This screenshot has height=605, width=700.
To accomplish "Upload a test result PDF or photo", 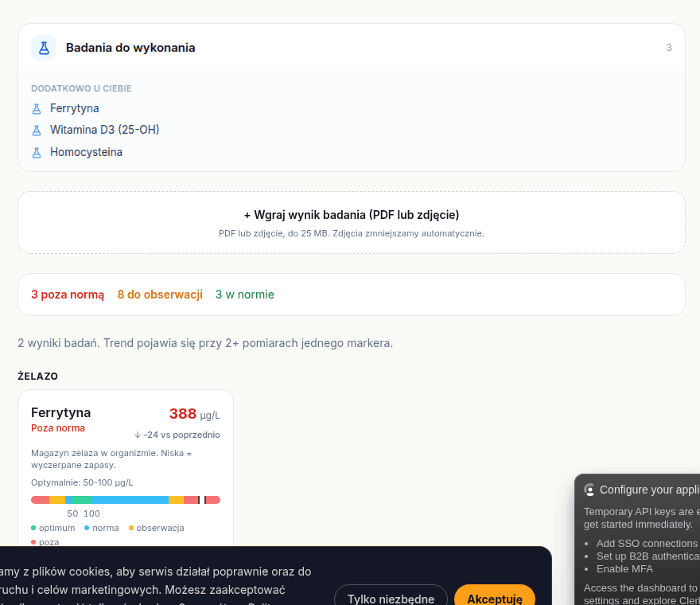I will tap(352, 223).
